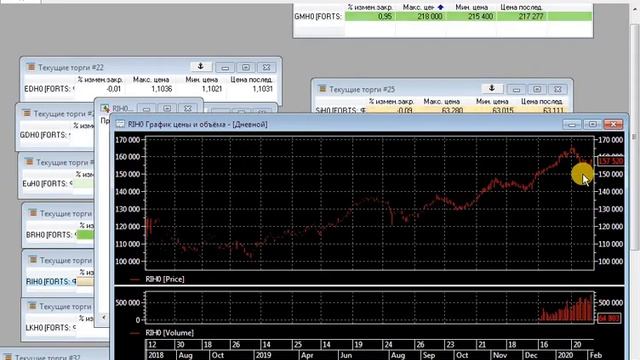Viewport: 640px width, 360px height.
Task: Click % измен.закр. header in Текущие торги #25
Action: (391, 101)
